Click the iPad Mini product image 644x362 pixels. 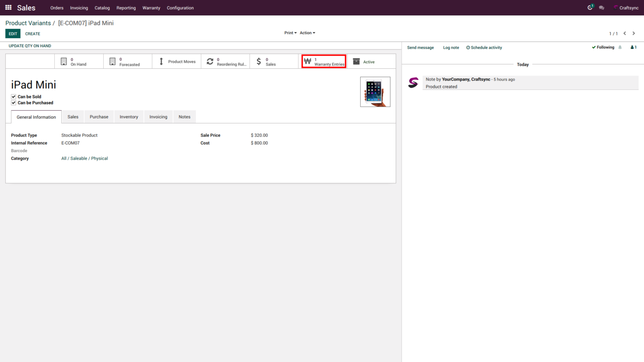pos(375,92)
